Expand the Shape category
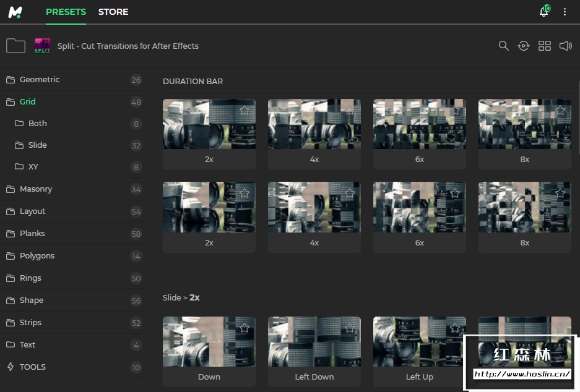Screen dimensions: 580x392 [72, 300]
